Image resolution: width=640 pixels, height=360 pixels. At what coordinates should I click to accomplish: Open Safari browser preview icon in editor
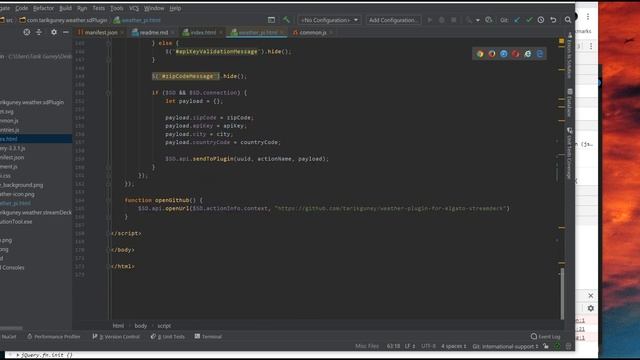coord(504,54)
